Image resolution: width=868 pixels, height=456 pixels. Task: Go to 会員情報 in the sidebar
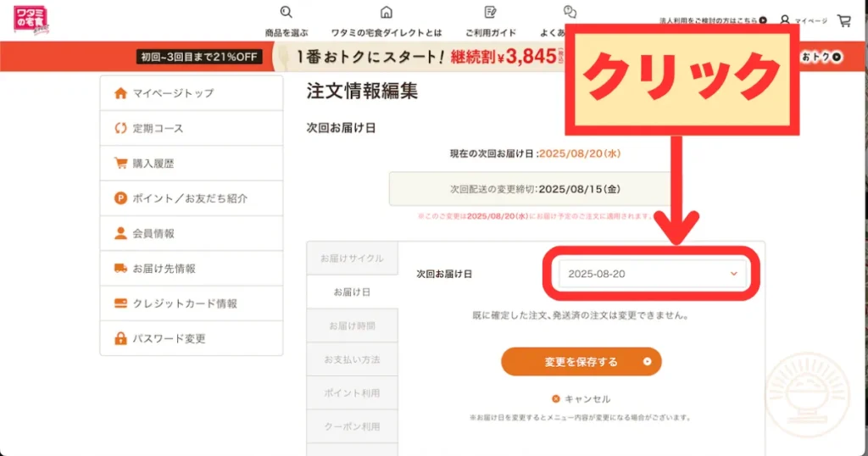(192, 233)
